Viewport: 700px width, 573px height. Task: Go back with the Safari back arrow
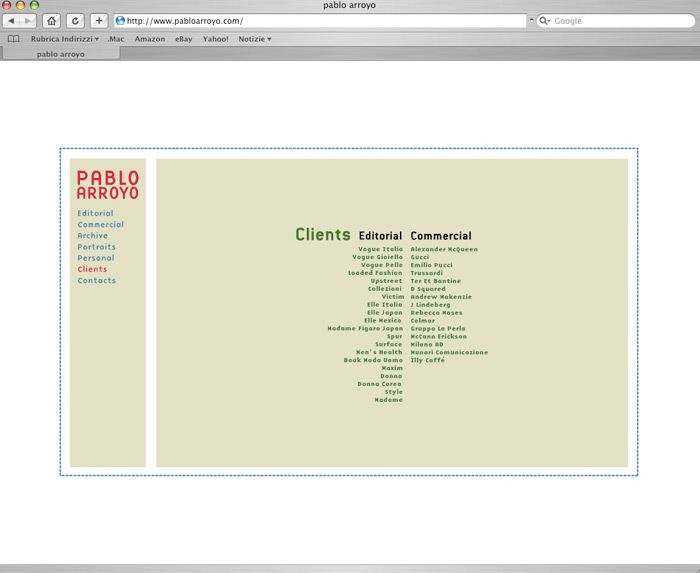[12, 21]
